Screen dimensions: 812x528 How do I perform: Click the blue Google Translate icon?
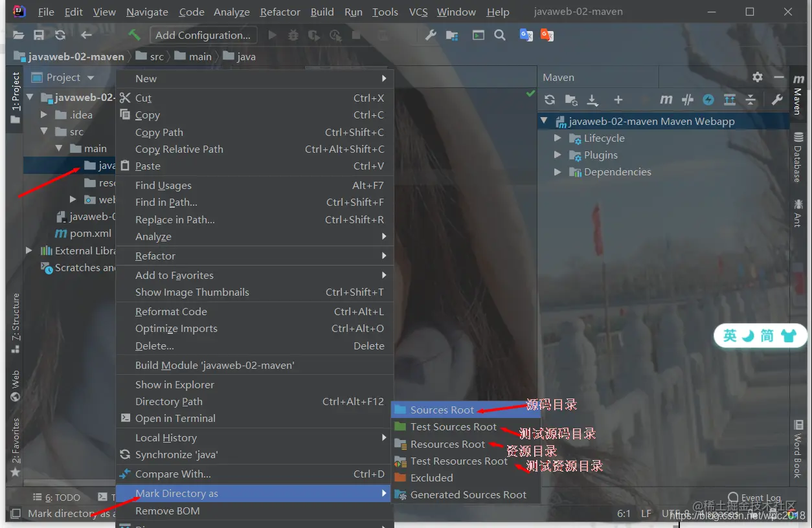[526, 36]
